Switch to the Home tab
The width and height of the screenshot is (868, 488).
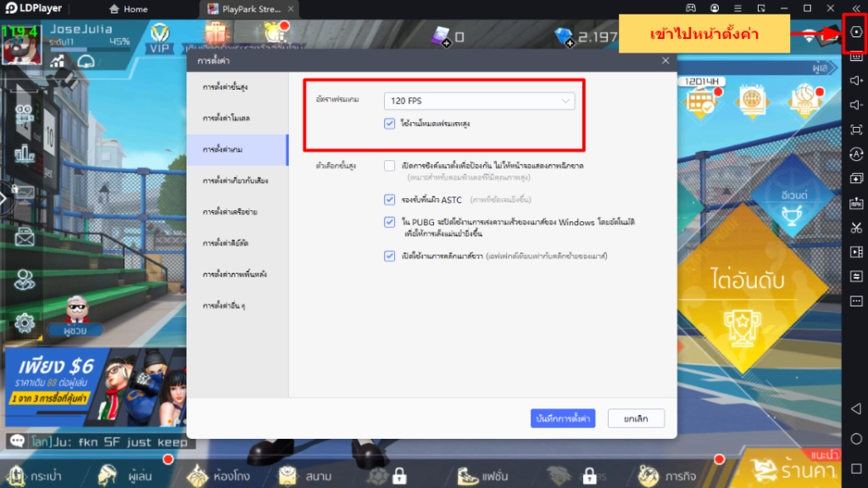pos(129,8)
